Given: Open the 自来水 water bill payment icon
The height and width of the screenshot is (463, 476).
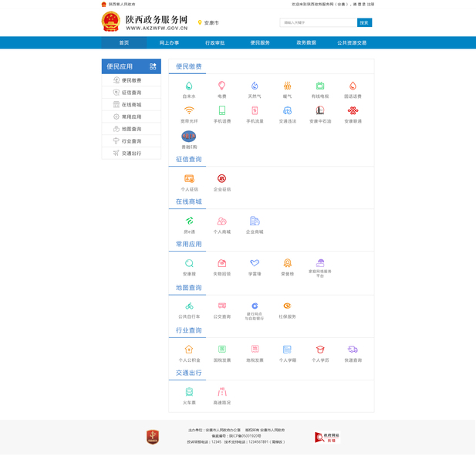Looking at the screenshot, I should coord(189,86).
